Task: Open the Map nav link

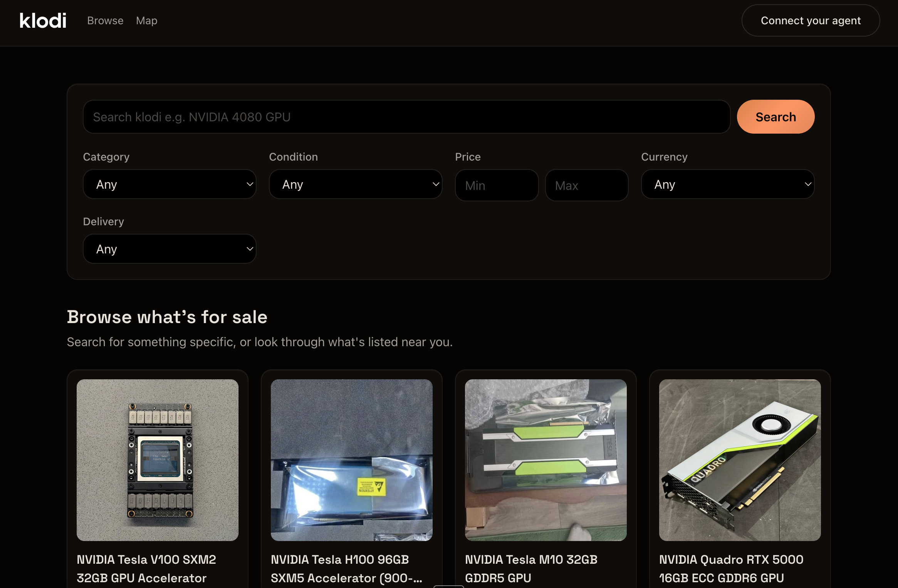Action: tap(146, 21)
